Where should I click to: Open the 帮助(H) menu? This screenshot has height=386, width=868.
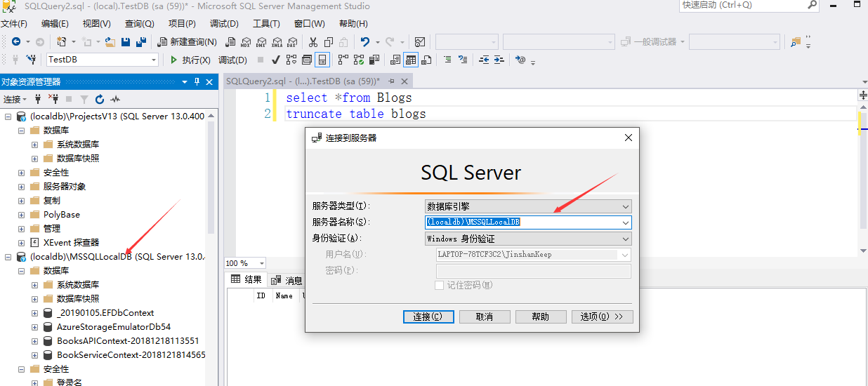click(x=353, y=24)
